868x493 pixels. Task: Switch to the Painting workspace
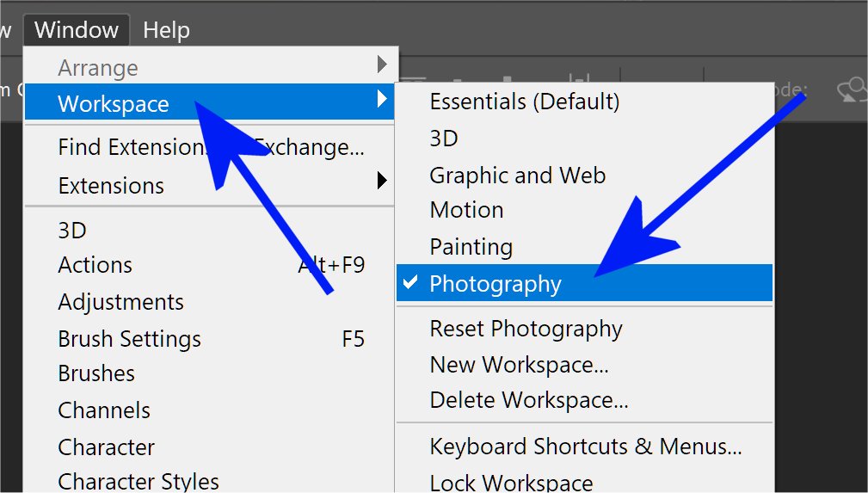click(x=471, y=247)
